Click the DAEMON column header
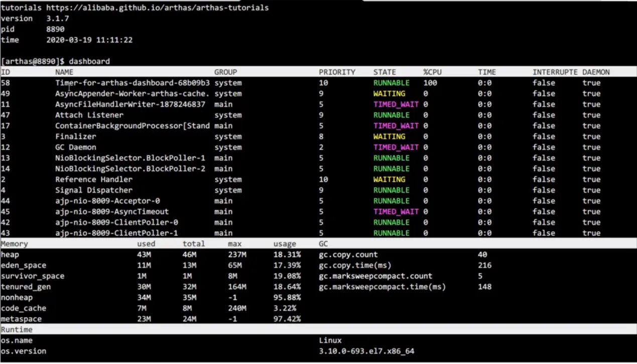637x364 pixels. (596, 72)
